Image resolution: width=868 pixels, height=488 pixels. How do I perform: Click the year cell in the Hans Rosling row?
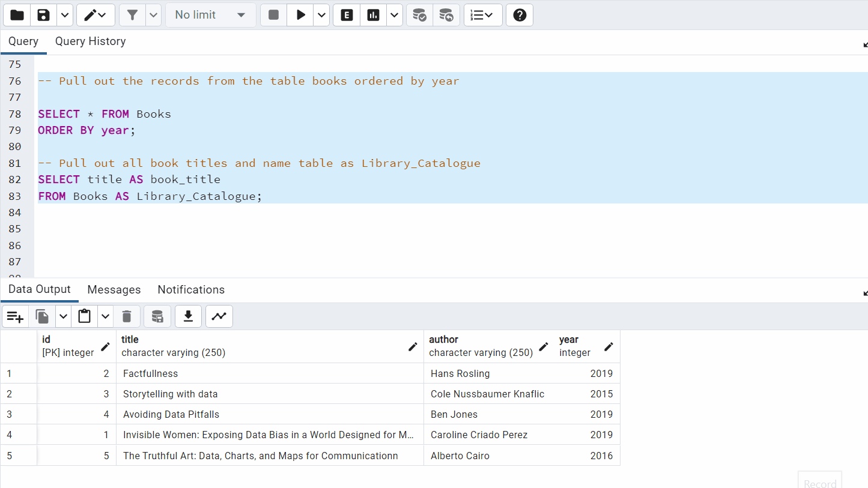(x=587, y=373)
